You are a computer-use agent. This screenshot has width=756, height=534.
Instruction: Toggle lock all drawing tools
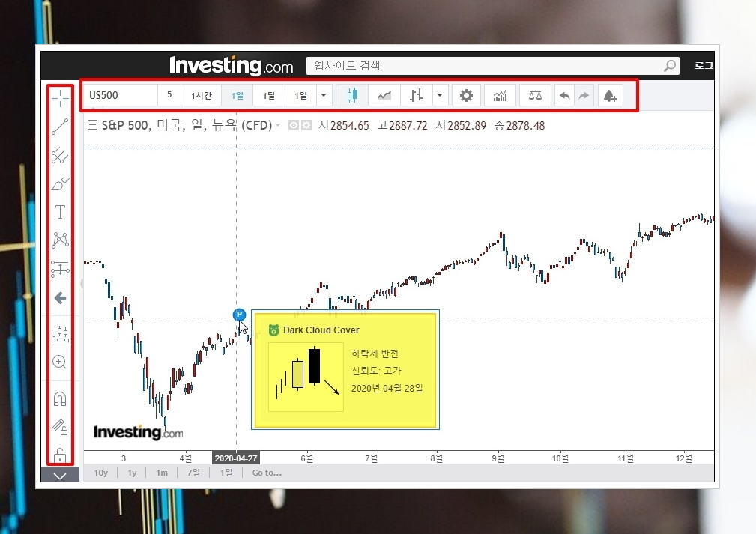coord(60,455)
